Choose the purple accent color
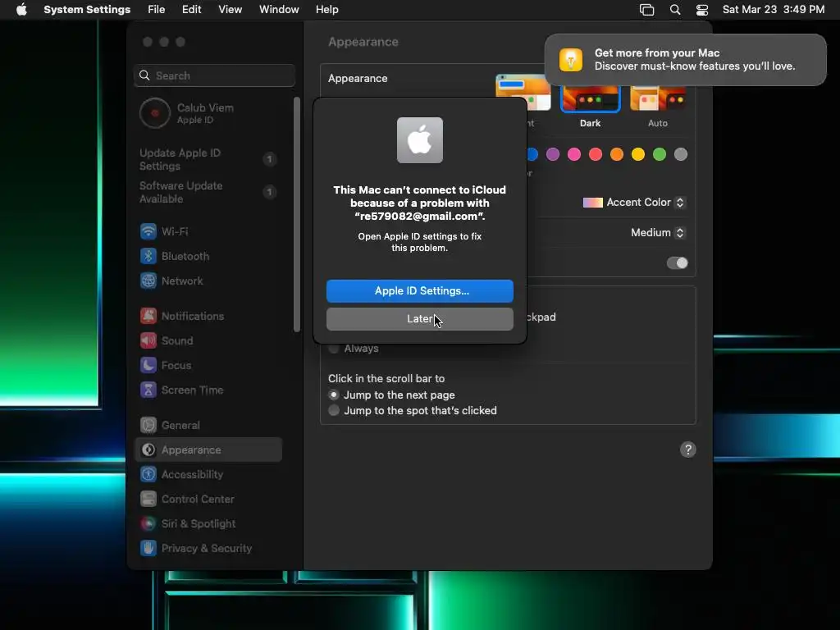The width and height of the screenshot is (840, 630). pos(552,154)
